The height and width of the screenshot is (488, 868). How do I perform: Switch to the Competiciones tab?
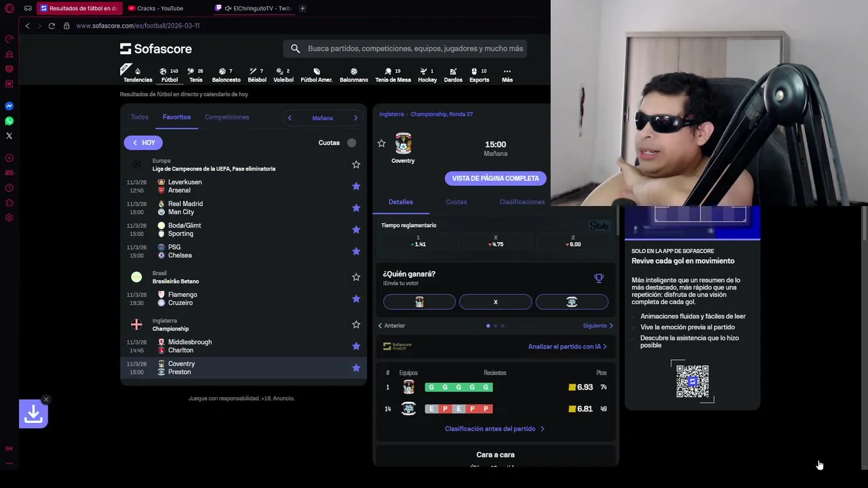[x=227, y=117]
